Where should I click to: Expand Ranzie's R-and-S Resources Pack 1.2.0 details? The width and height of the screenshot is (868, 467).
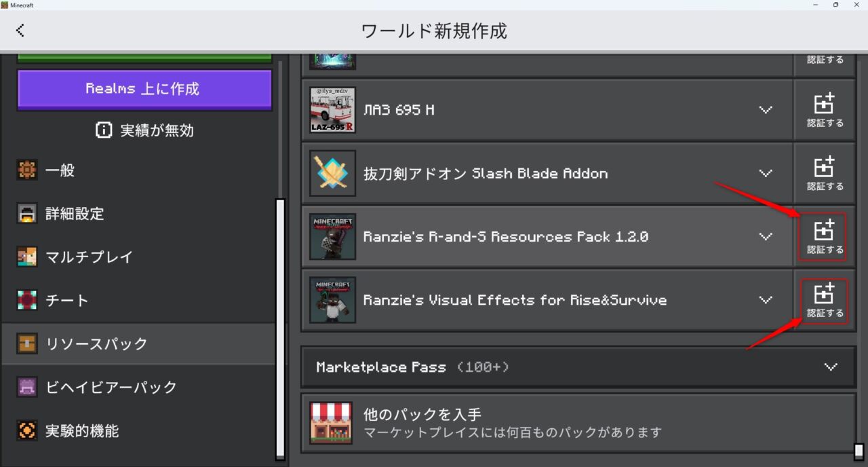click(766, 237)
